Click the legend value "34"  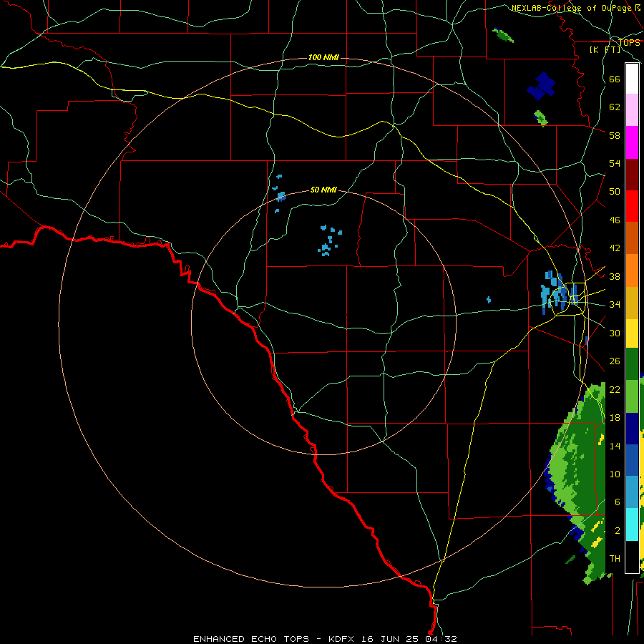pyautogui.click(x=615, y=304)
